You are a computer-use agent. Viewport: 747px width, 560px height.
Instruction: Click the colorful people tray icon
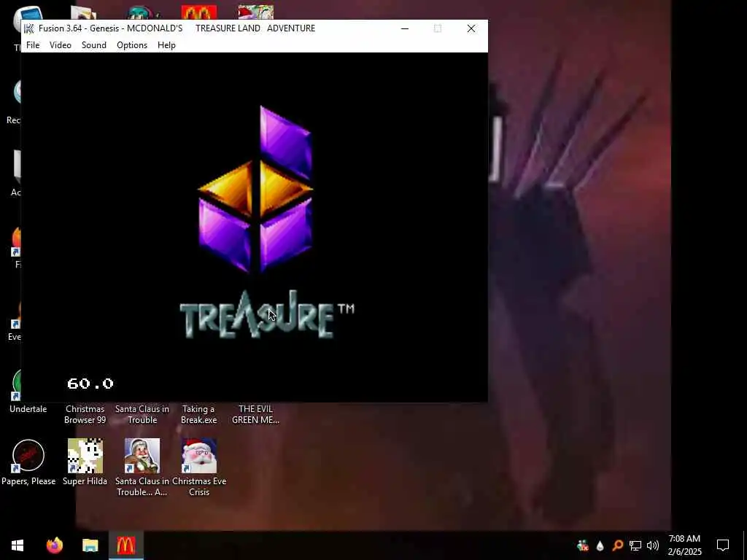point(582,545)
